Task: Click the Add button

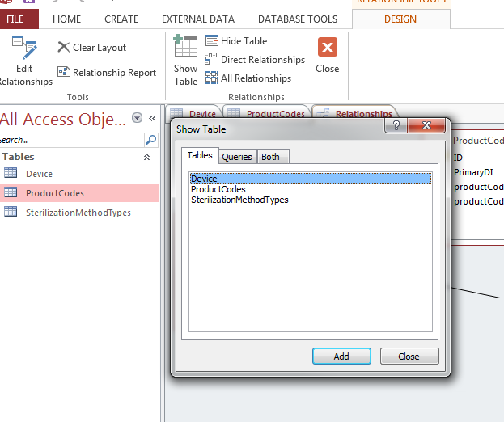Action: tap(341, 357)
